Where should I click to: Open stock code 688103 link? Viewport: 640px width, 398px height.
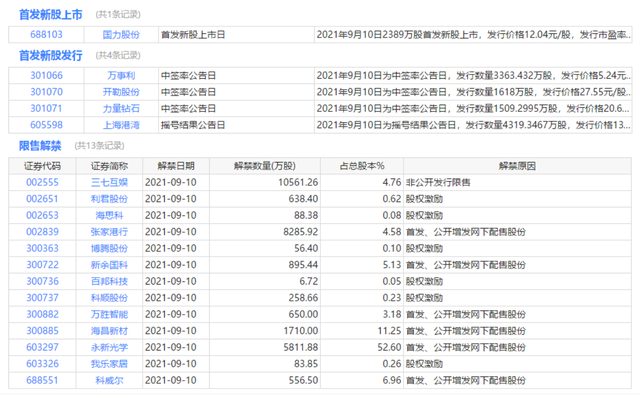pos(46,35)
